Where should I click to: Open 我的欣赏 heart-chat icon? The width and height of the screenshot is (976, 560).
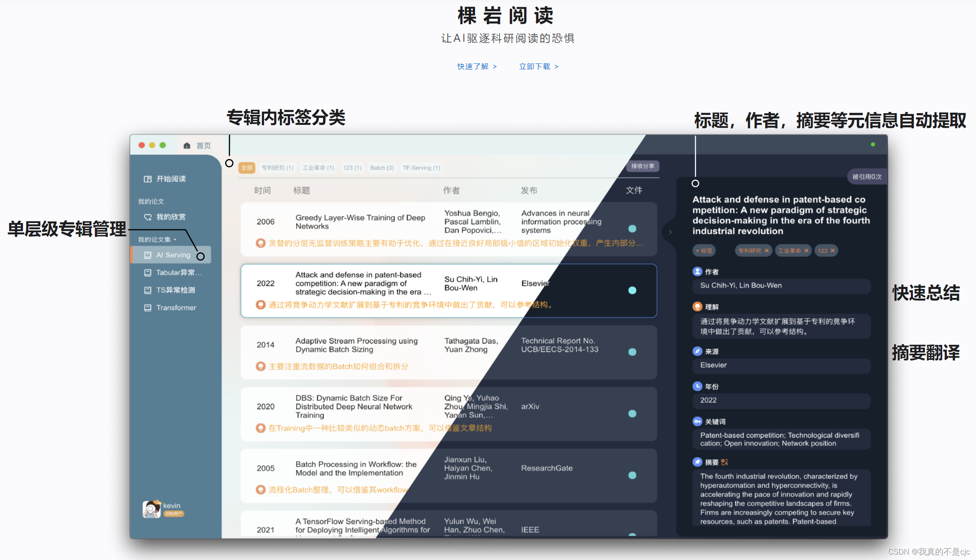click(147, 217)
